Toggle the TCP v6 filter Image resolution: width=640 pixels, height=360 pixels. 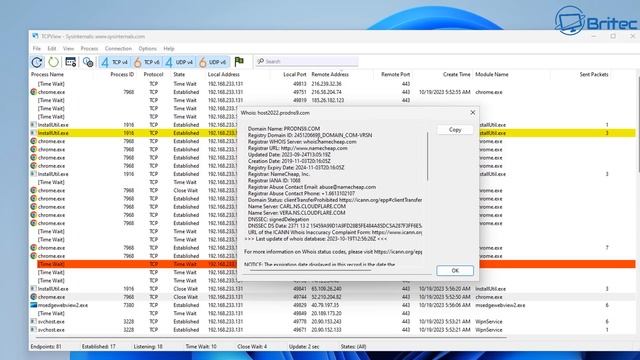[147, 62]
